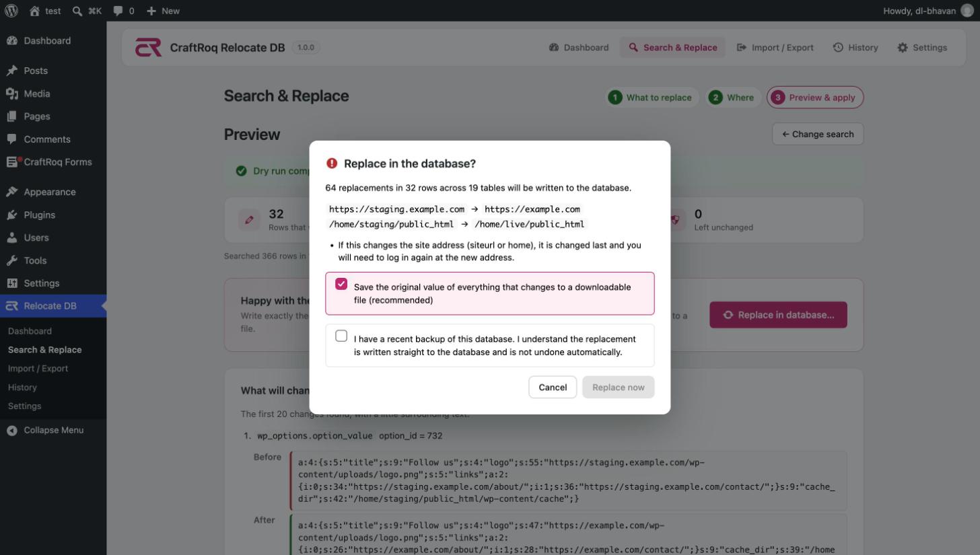Open the WordPress Dashboard sidebar item
Image resolution: width=980 pixels, height=555 pixels.
point(53,41)
